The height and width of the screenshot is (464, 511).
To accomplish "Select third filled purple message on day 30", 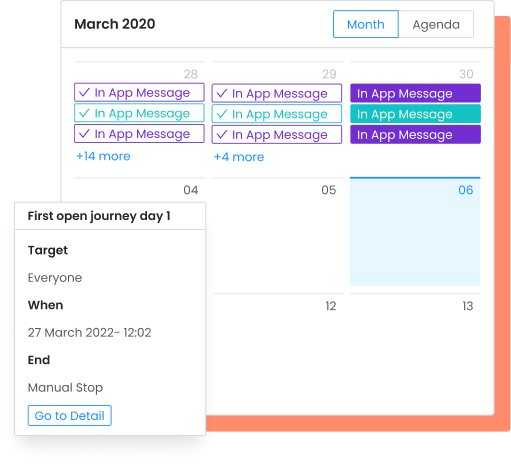I will tap(415, 135).
